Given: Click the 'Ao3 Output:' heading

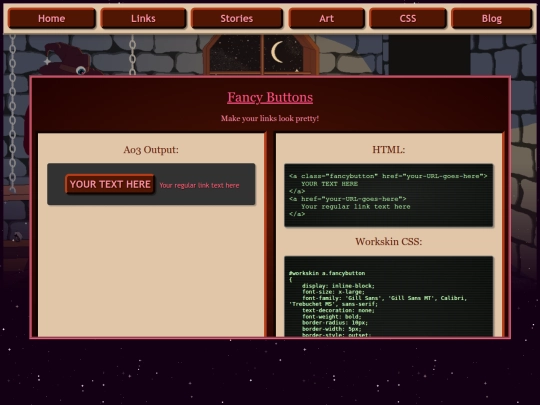Looking at the screenshot, I should click(151, 150).
